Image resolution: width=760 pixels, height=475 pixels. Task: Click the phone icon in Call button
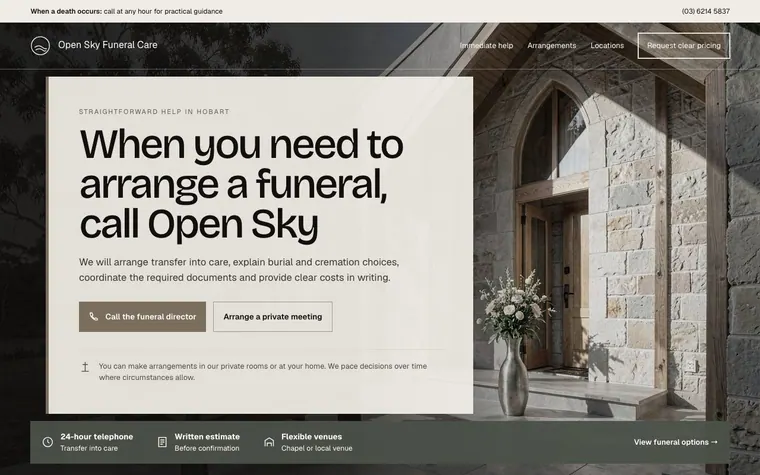click(94, 317)
